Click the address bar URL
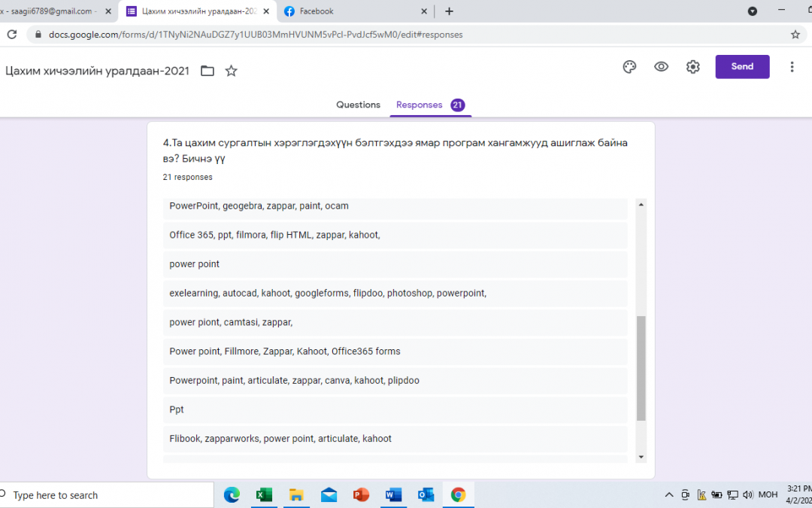This screenshot has width=812, height=508. pos(256,35)
